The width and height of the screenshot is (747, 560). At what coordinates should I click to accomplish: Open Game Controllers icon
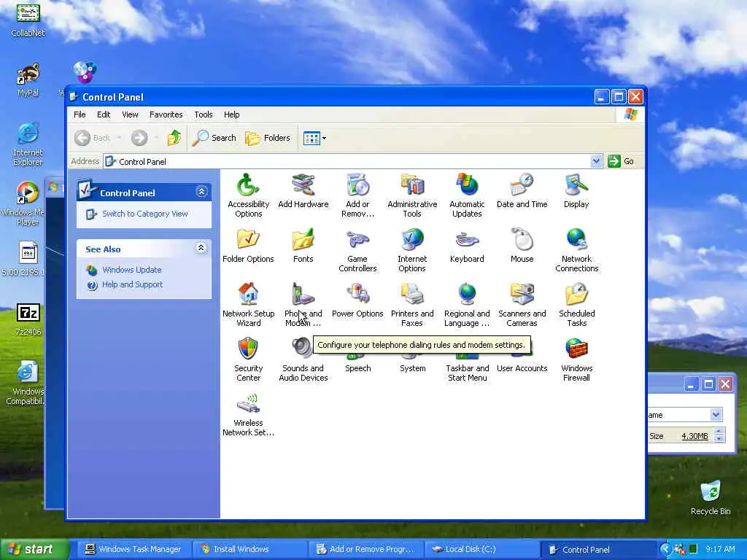(x=357, y=250)
